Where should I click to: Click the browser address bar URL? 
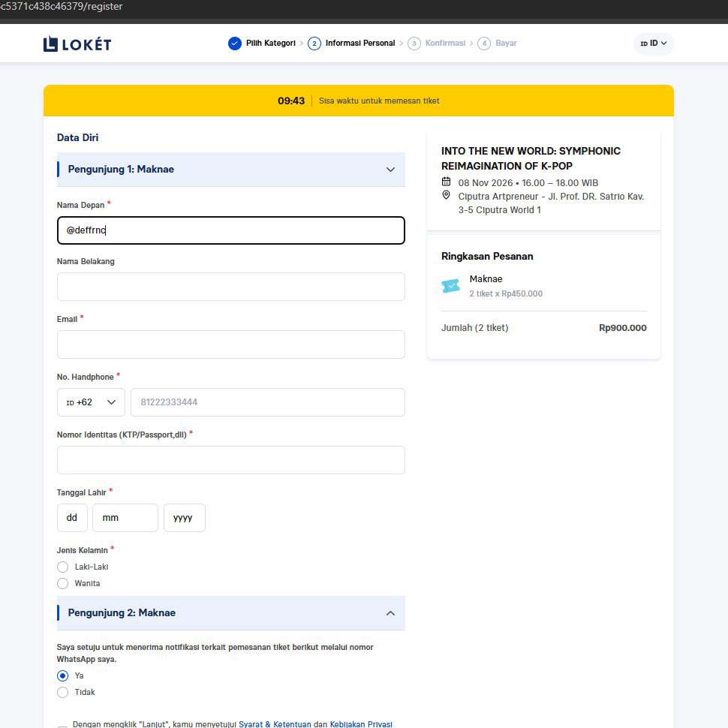62,7
